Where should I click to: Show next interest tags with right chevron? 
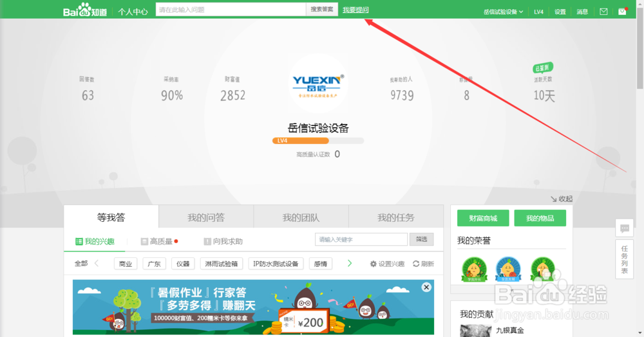click(x=350, y=263)
